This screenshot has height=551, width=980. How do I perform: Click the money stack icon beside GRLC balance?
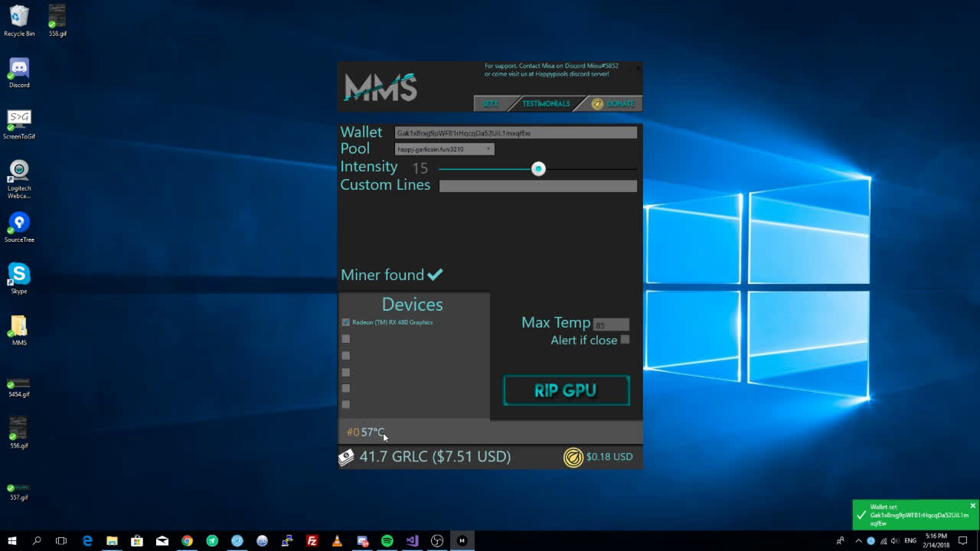tap(346, 456)
